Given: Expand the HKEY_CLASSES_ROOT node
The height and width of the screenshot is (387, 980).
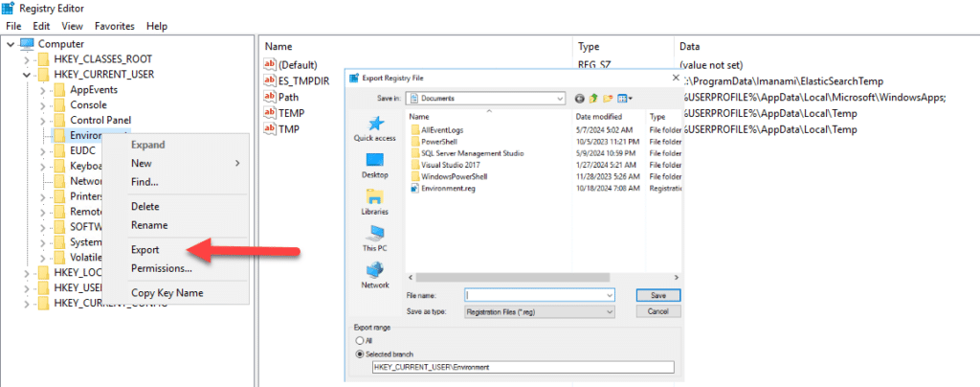Looking at the screenshot, I should coord(26,59).
